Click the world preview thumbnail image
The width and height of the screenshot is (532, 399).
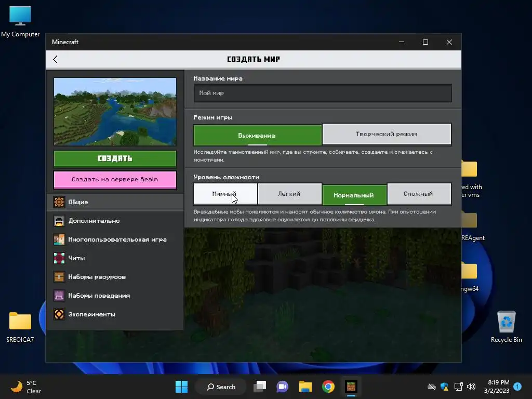(x=115, y=112)
